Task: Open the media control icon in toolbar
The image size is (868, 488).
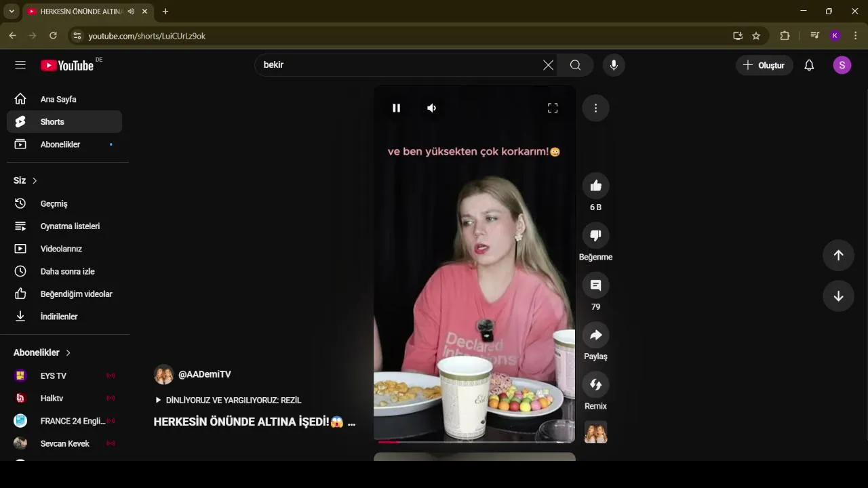Action: [x=814, y=36]
